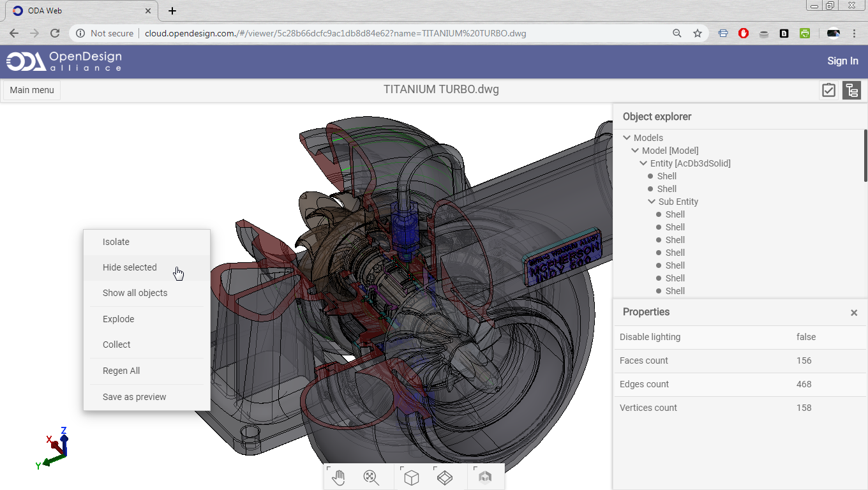Choose Explode from the context menu
The width and height of the screenshot is (868, 490).
click(147, 319)
